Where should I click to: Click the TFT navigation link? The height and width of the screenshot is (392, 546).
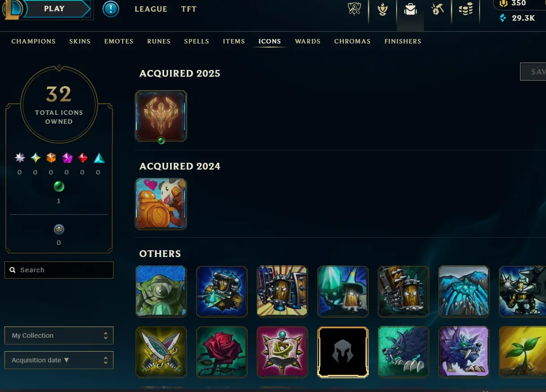pos(189,9)
